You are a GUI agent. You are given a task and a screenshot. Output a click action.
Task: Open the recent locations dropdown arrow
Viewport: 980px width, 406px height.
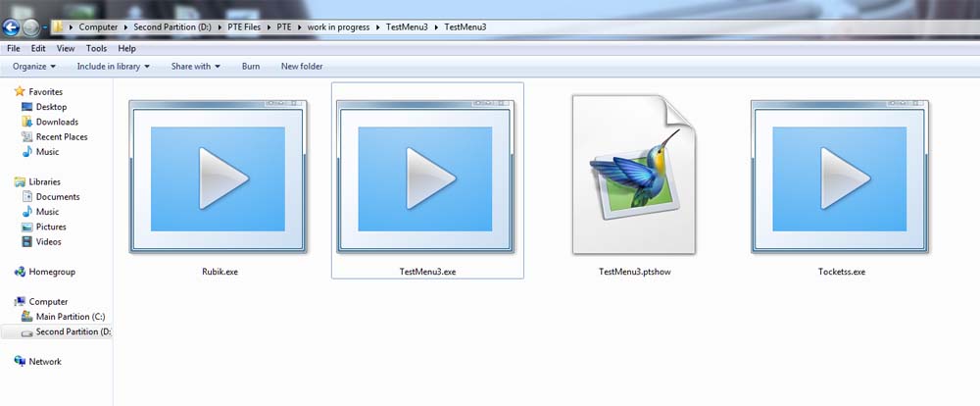(x=45, y=27)
